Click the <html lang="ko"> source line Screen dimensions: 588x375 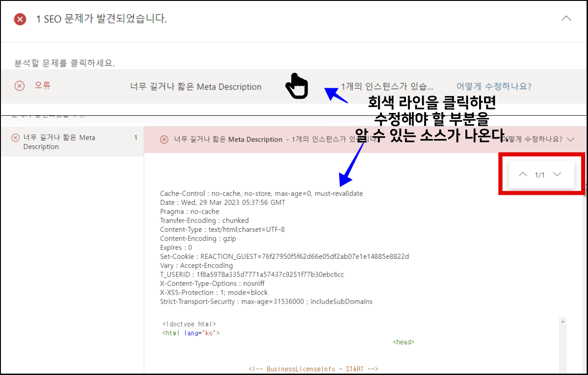(x=191, y=333)
